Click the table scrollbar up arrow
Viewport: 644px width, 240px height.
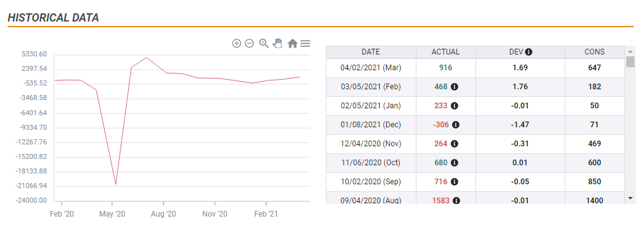point(631,51)
